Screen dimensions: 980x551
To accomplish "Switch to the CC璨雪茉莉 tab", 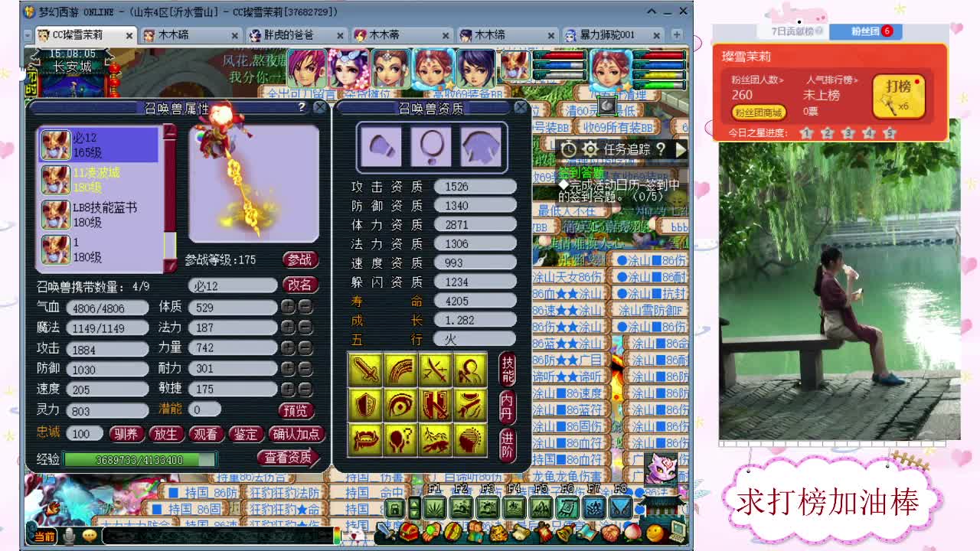I will (x=85, y=35).
